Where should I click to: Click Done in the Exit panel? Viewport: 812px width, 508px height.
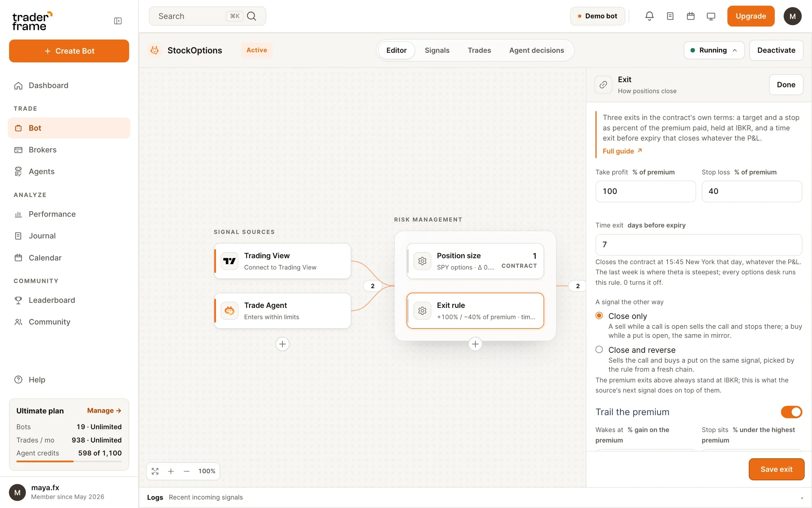click(x=786, y=85)
